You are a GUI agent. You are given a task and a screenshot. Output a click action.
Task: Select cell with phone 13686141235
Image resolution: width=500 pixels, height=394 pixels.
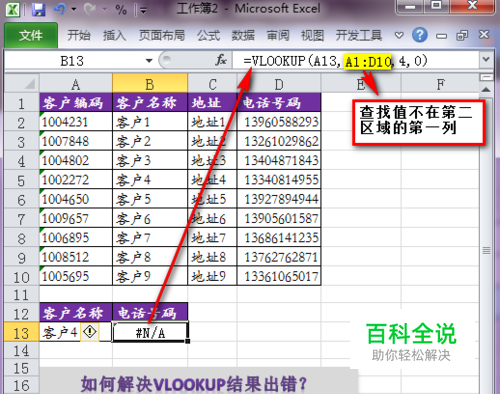279,237
